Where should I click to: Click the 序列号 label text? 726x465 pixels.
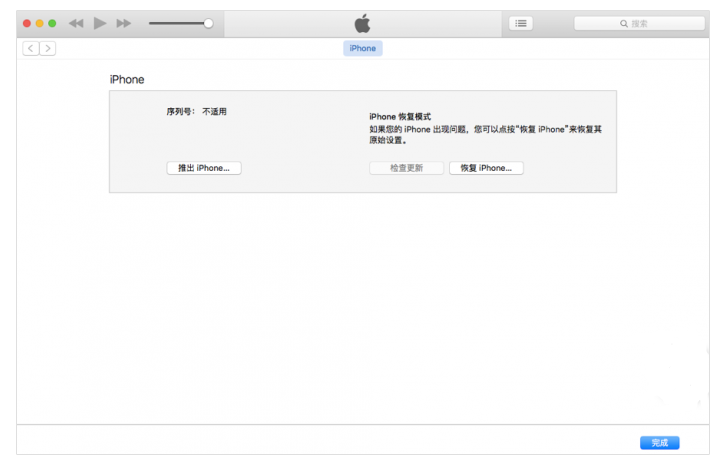[181, 112]
